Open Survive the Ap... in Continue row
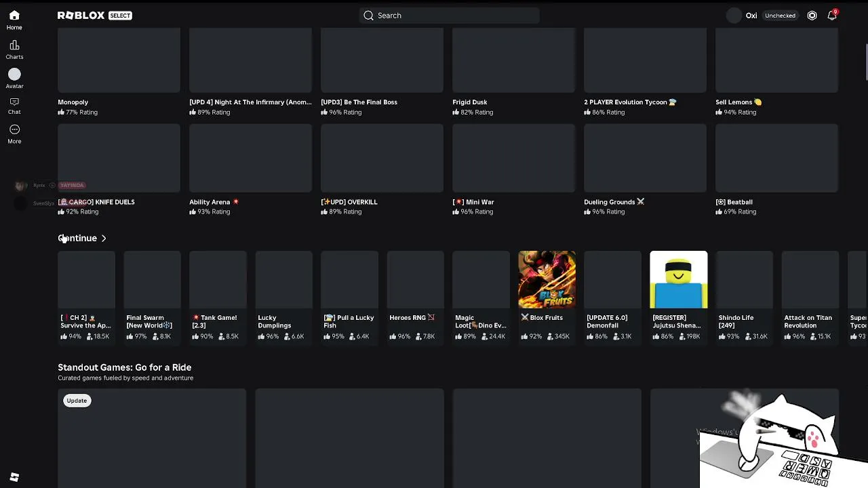Viewport: 868px width, 488px height. 85,321
